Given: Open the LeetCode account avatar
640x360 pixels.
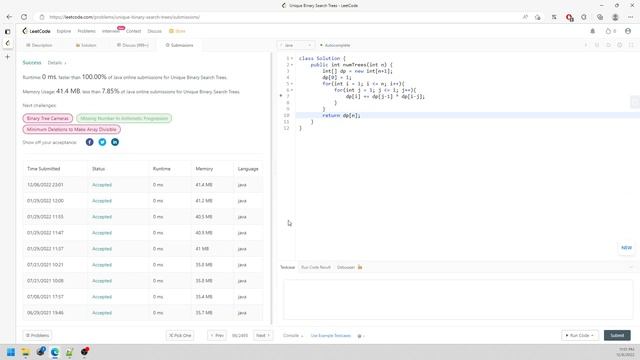Looking at the screenshot, I should click(628, 31).
